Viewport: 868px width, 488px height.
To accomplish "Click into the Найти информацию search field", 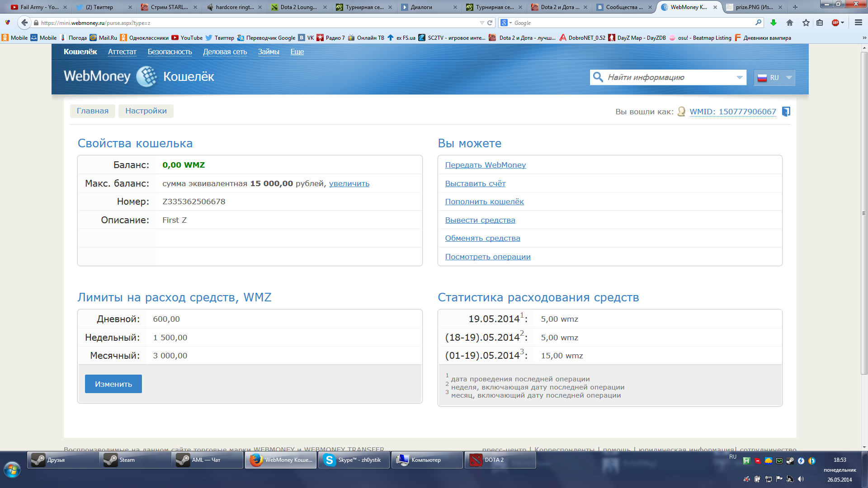I will 669,78.
